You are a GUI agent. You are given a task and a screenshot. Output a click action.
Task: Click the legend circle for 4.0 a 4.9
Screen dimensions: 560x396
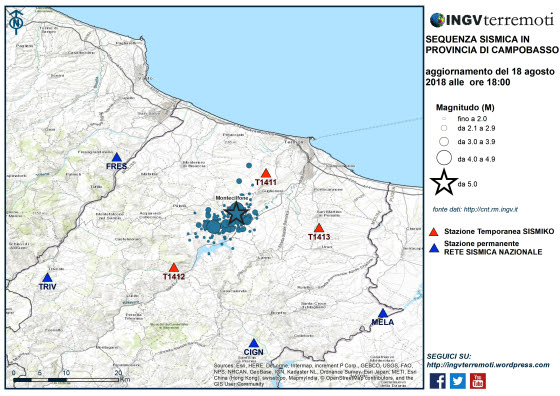[x=444, y=157]
